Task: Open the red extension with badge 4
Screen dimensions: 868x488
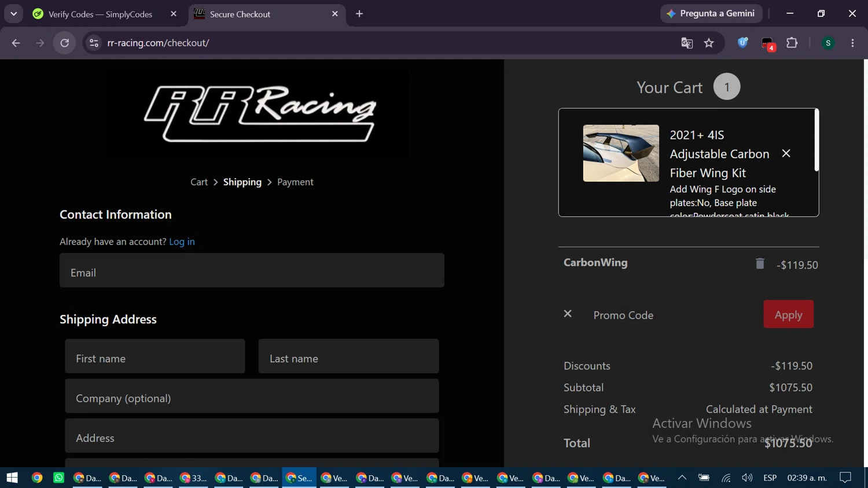Action: [768, 44]
